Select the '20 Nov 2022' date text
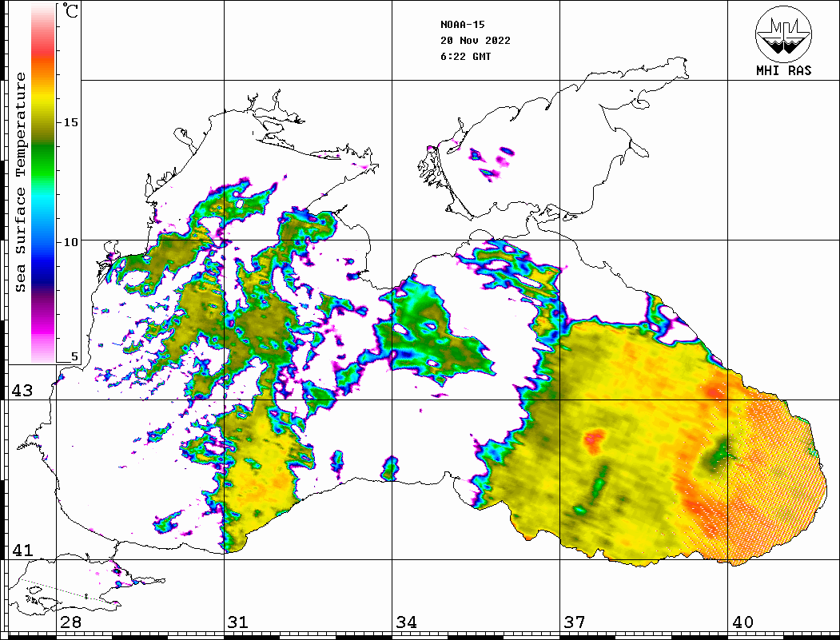The width and height of the screenshot is (840, 640). click(x=476, y=41)
